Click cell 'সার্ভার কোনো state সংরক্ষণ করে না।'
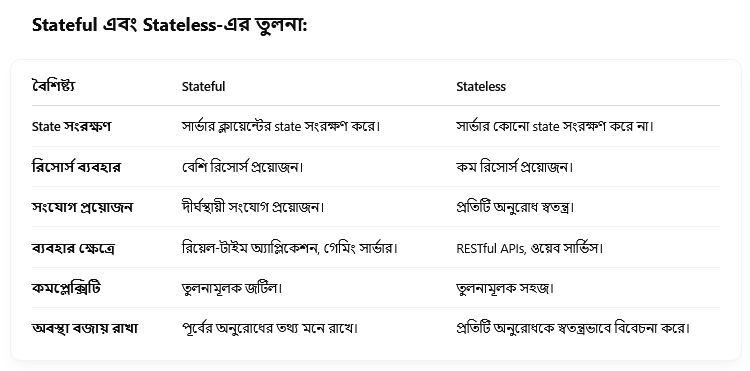 point(555,126)
